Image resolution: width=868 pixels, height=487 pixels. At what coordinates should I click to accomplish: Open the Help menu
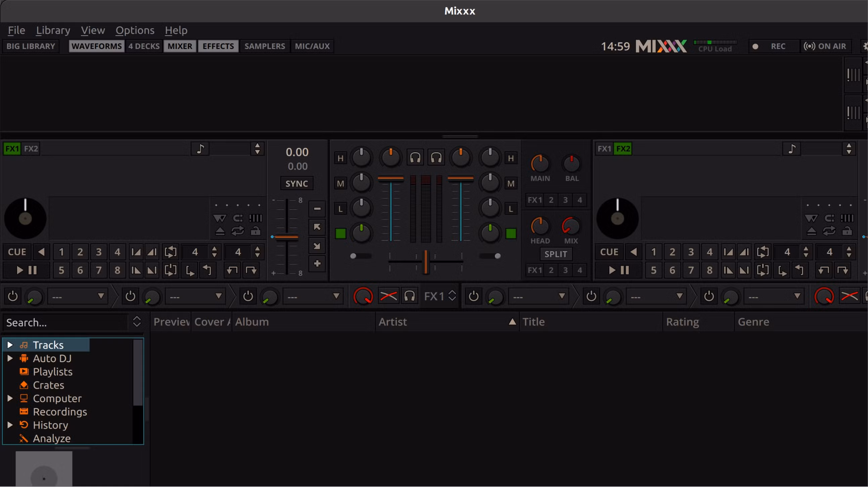pos(176,30)
